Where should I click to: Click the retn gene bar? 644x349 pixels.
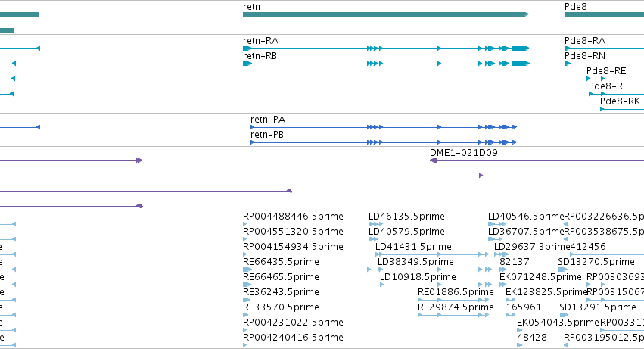pyautogui.click(x=386, y=14)
